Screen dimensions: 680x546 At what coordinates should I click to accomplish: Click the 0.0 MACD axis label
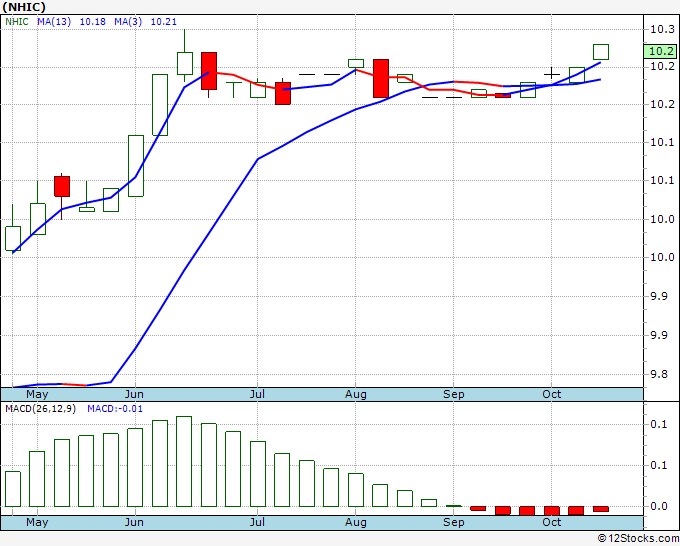point(659,507)
